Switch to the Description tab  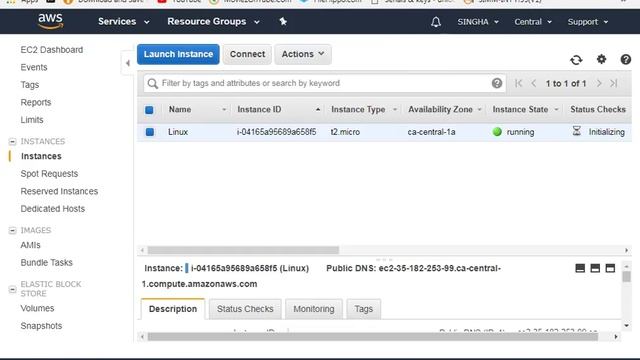pos(173,309)
